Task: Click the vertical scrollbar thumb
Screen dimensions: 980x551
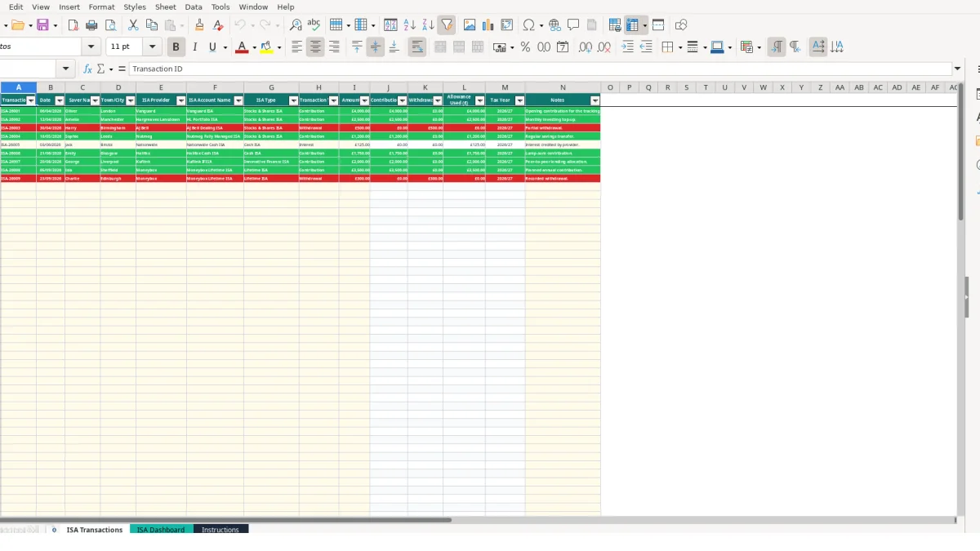Action: coord(960,152)
